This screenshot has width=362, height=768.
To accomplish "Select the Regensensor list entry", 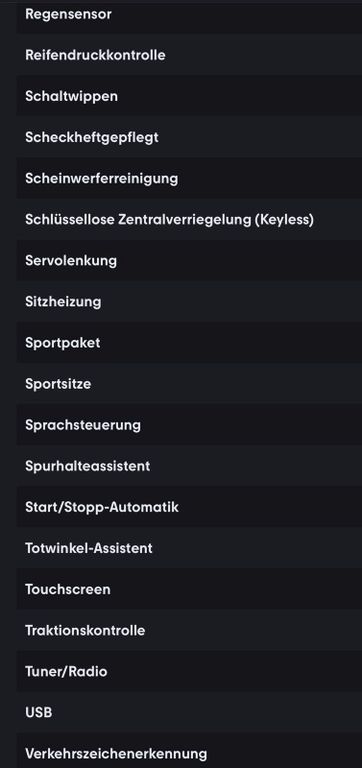I will pos(189,17).
